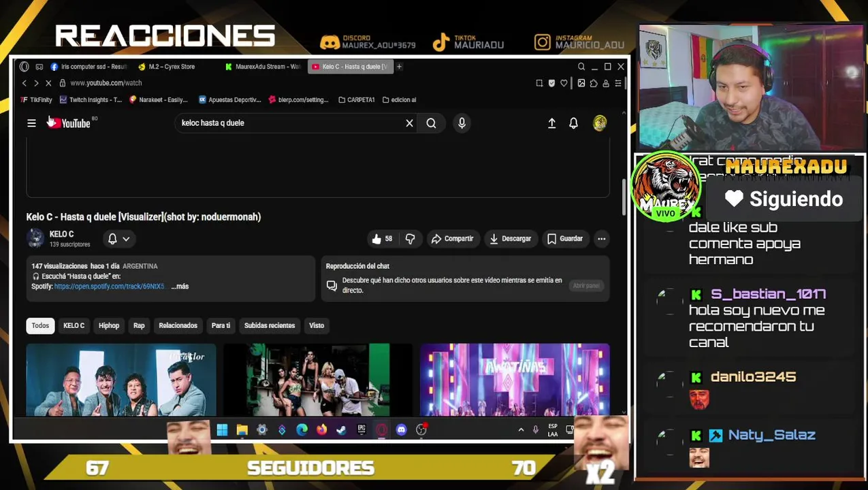Click the browser address bar URL
868x490 pixels.
coord(106,83)
